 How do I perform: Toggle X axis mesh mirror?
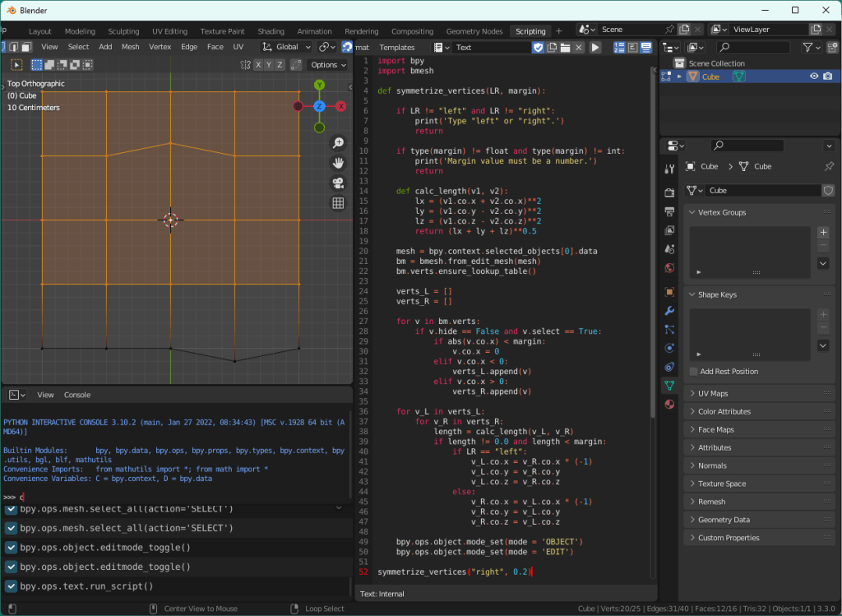(x=257, y=65)
